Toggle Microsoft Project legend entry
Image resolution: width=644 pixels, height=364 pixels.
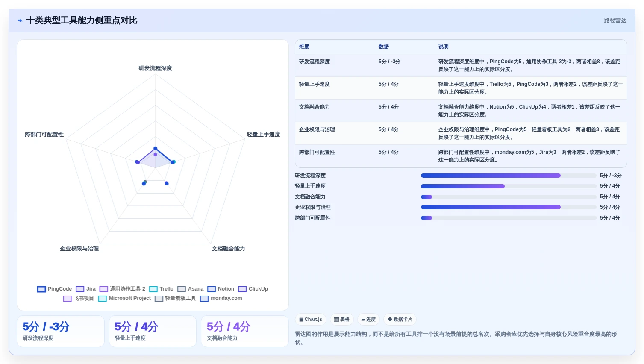click(x=124, y=298)
